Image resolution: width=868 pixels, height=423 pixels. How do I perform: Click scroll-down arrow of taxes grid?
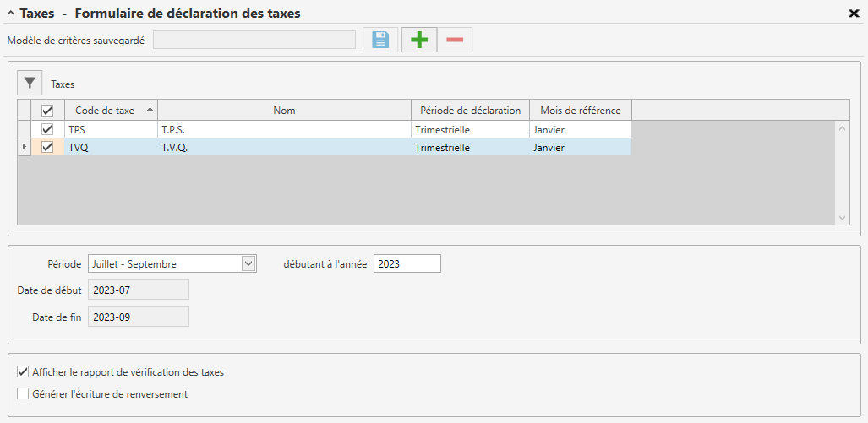[842, 218]
